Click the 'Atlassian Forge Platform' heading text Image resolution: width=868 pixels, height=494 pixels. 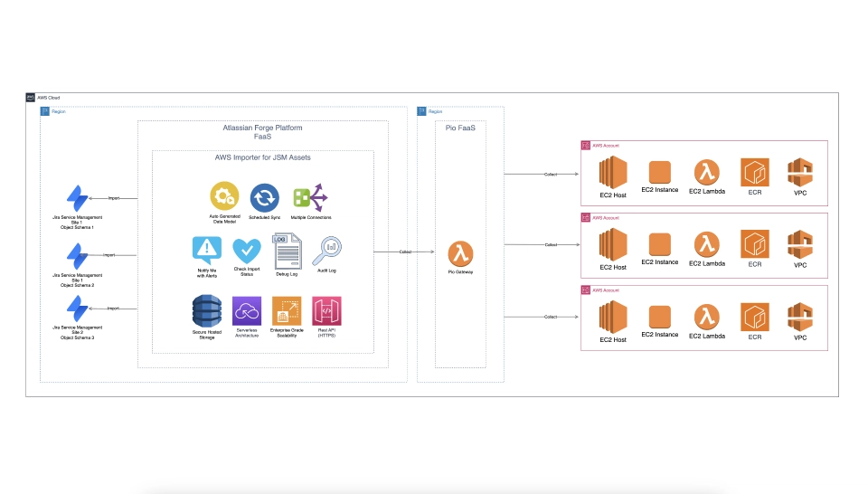pyautogui.click(x=262, y=128)
